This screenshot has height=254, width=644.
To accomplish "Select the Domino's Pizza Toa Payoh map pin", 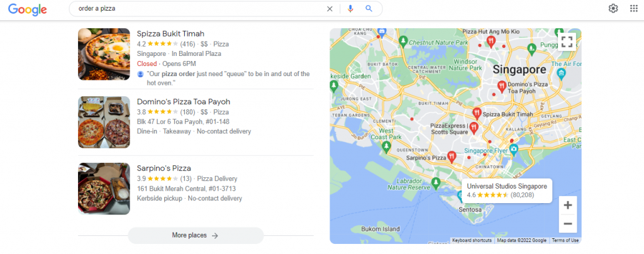I will [x=501, y=86].
